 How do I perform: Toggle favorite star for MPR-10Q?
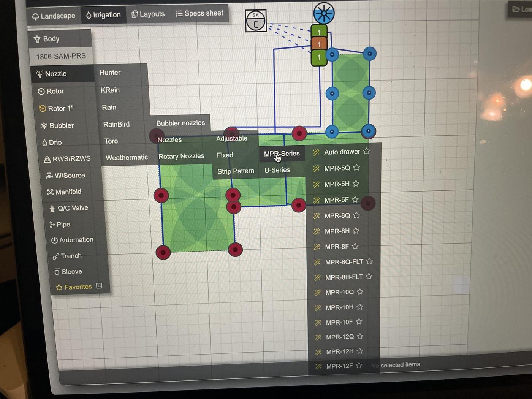(360, 292)
